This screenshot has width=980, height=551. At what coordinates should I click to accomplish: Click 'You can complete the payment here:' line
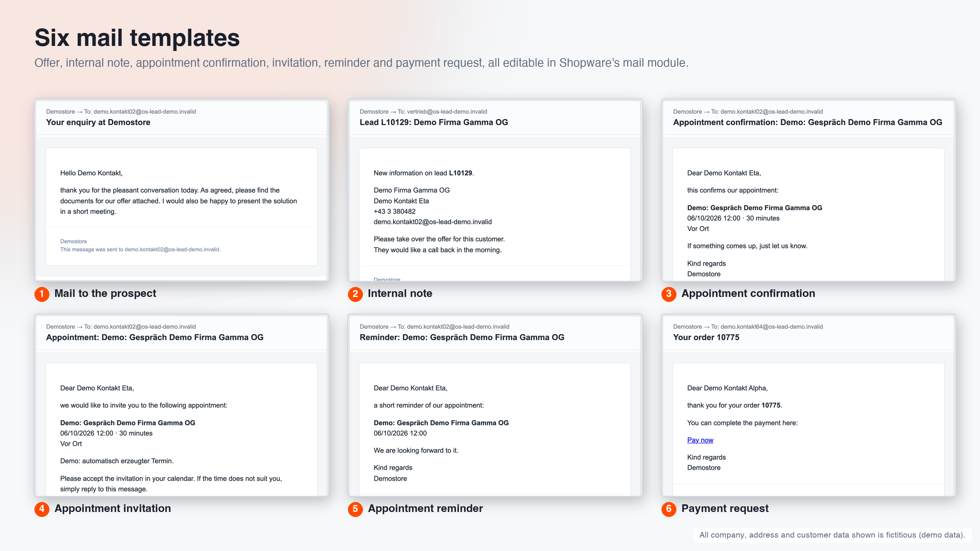tap(743, 423)
